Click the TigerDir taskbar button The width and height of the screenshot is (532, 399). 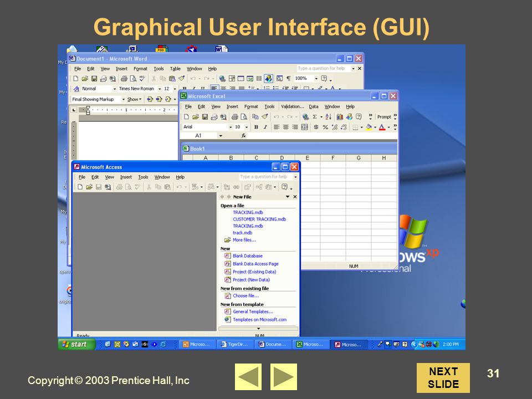pos(235,344)
